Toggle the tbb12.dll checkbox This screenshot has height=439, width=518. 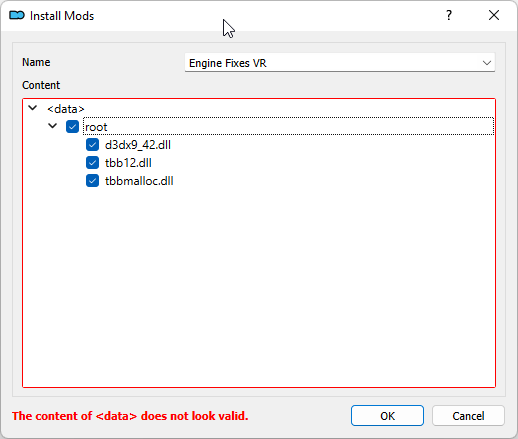pos(92,163)
